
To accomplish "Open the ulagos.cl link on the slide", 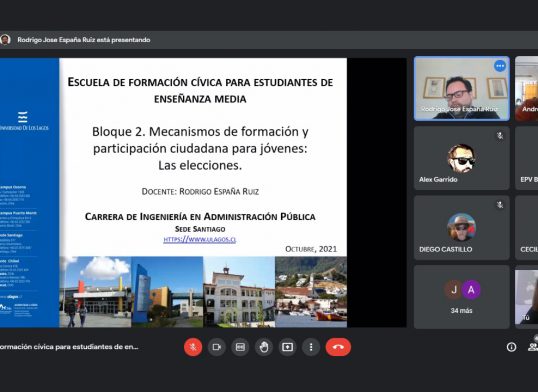I will click(x=200, y=239).
